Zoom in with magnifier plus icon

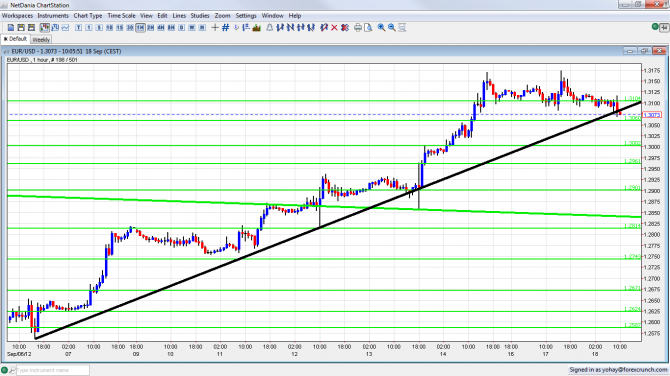click(x=381, y=27)
